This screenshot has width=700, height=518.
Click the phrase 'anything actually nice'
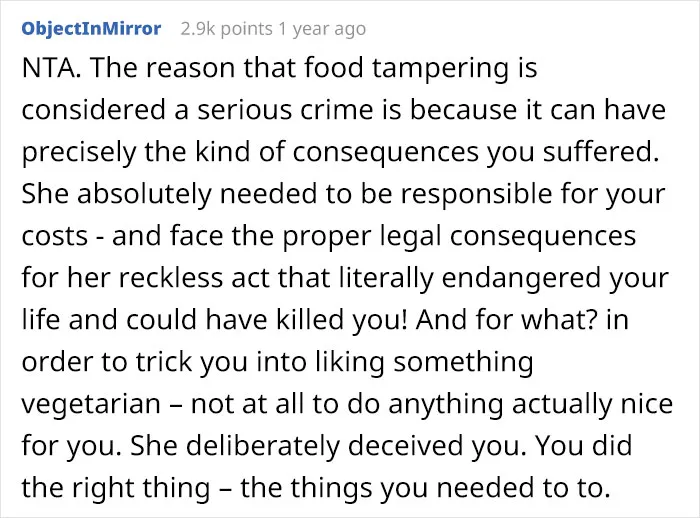tap(530, 404)
